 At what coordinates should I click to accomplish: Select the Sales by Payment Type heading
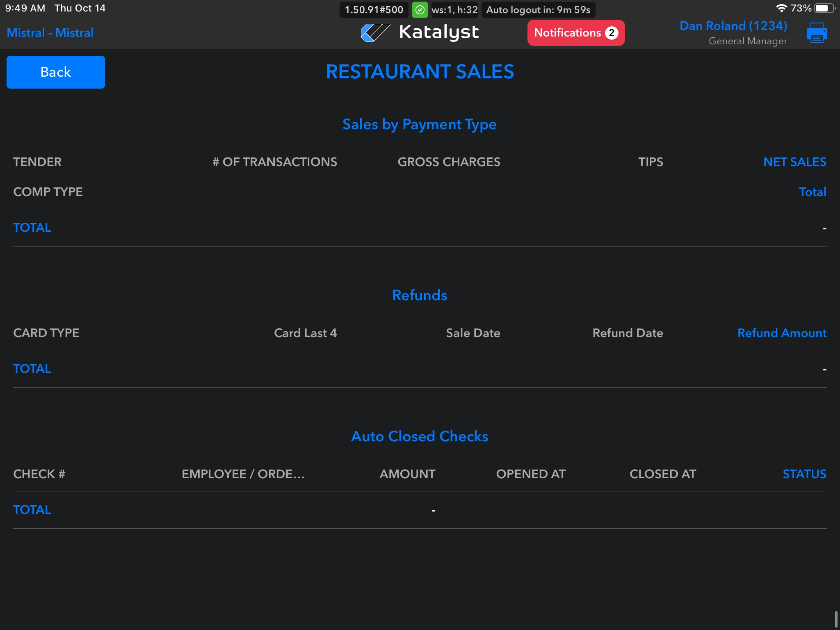click(420, 124)
